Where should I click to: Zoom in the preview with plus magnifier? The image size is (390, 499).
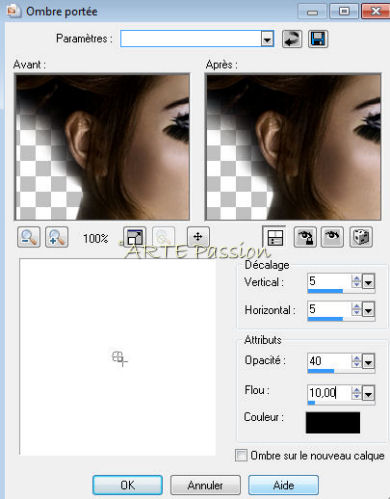tap(57, 237)
